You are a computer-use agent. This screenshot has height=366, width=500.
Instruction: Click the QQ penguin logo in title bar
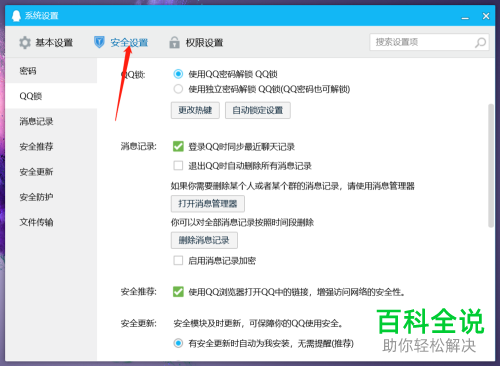pyautogui.click(x=16, y=16)
